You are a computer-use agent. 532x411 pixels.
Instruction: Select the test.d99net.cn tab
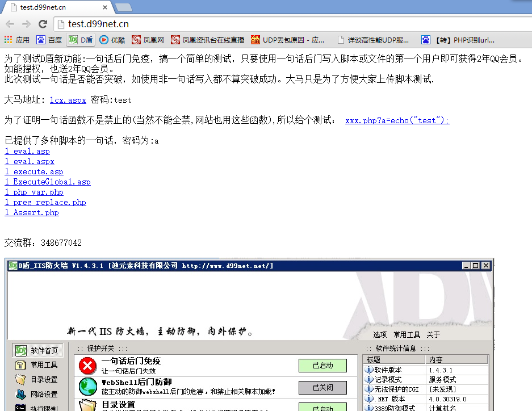[x=58, y=7]
